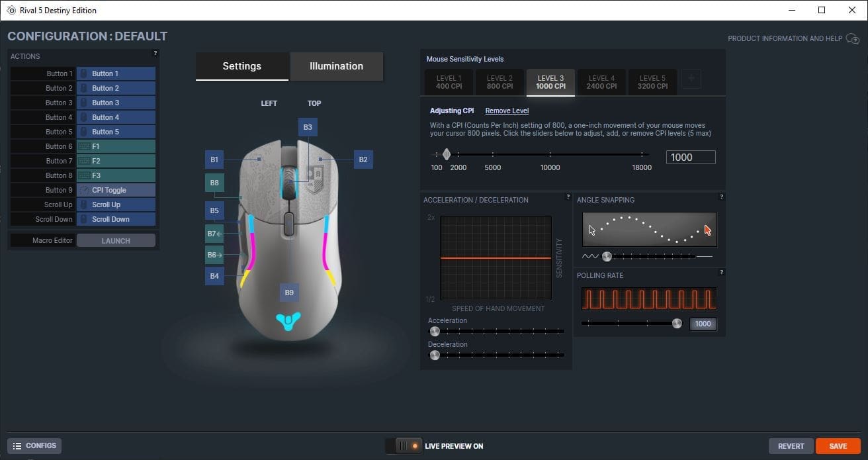Select Level 1 400 CPI tab
Screen dimensions: 868x460
pos(449,82)
